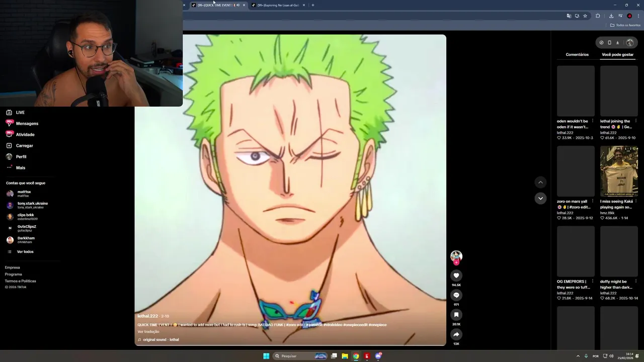Select the Exploring Ne Lisan al-Gaib tab

pyautogui.click(x=278, y=5)
